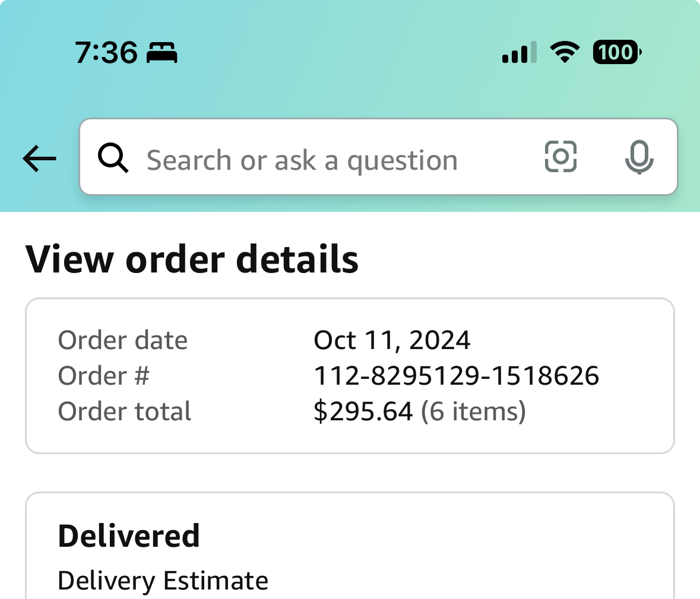Tap the magnifying glass search icon
Screen dimensions: 700x599
113,157
